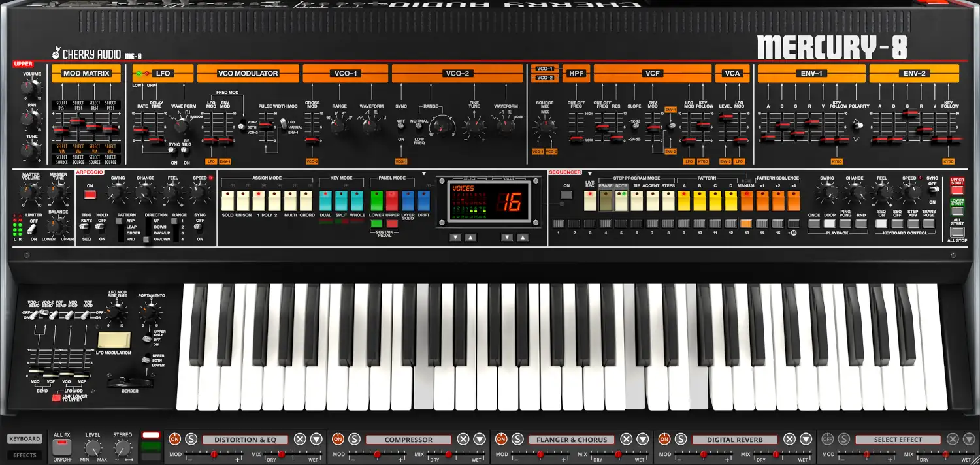
Task: Click the Compressor Mix dry/wet slider
Action: coord(448,454)
